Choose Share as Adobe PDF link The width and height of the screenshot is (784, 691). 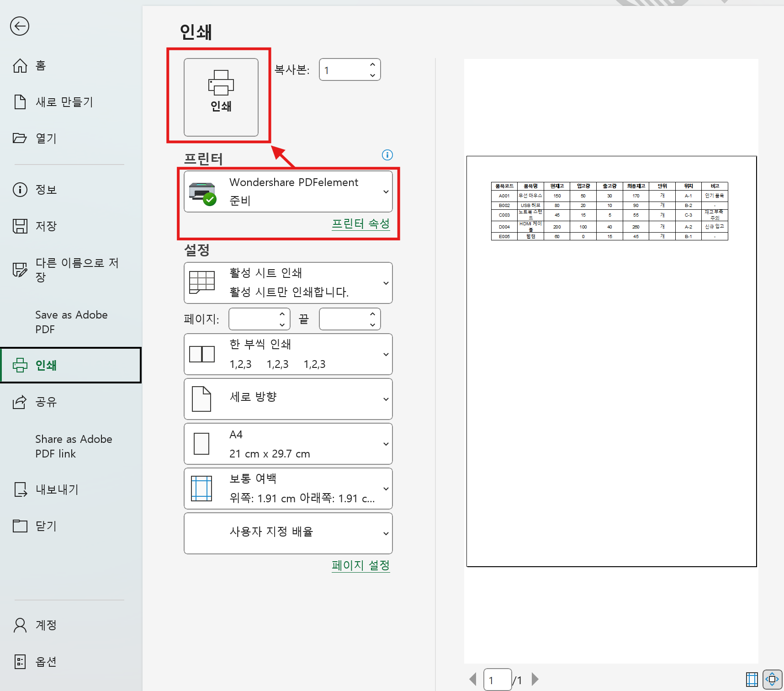pos(74,446)
